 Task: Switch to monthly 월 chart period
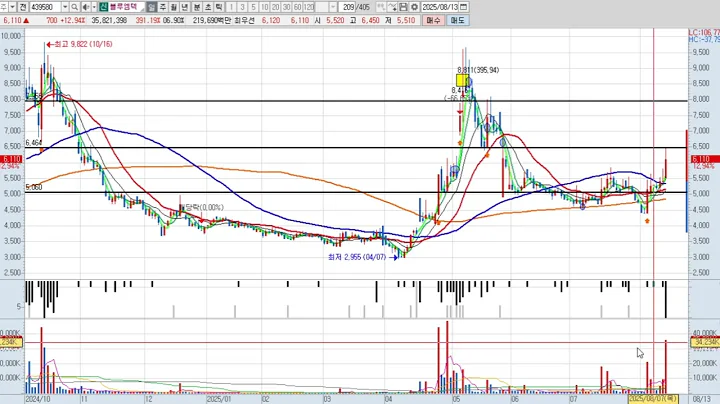[174, 7]
